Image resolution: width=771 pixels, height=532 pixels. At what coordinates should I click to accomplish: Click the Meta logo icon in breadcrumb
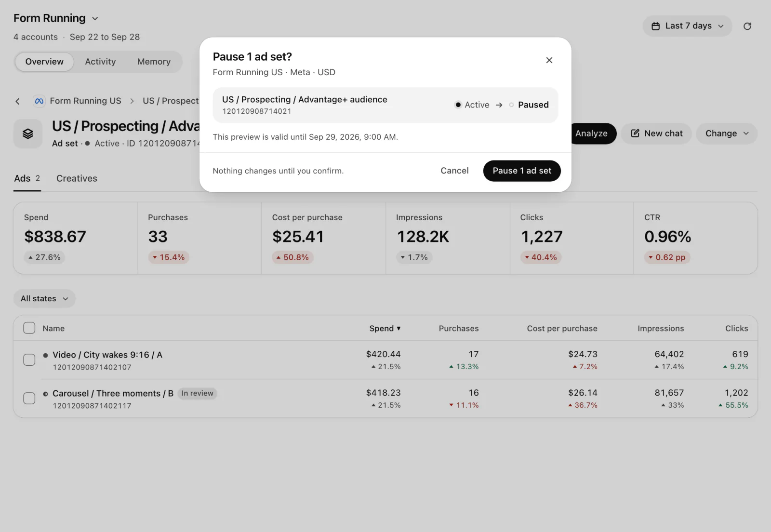[39, 101]
